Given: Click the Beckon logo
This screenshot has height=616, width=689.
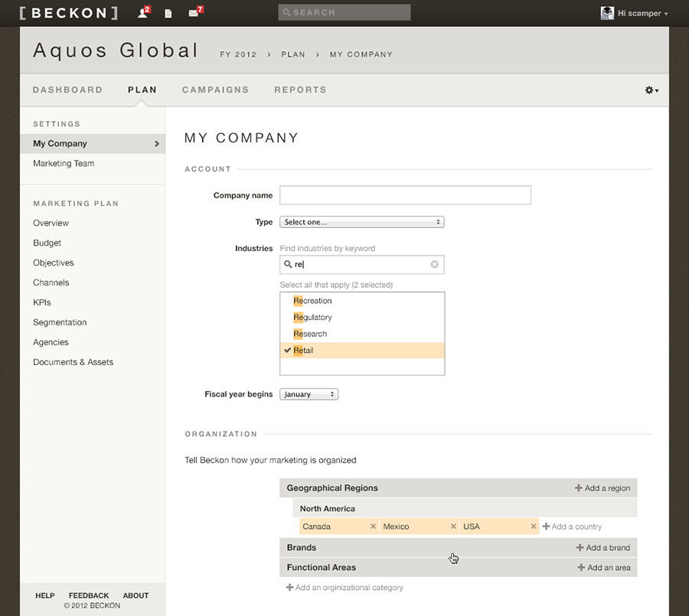Looking at the screenshot, I should (69, 13).
